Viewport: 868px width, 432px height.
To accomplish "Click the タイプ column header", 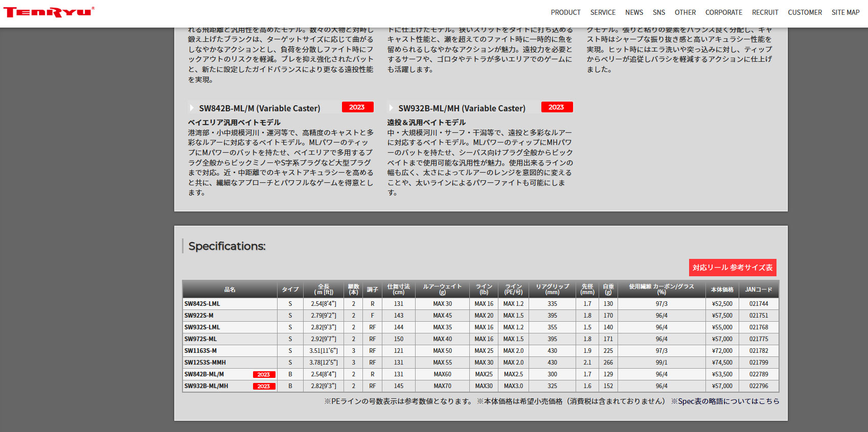I will tap(290, 290).
